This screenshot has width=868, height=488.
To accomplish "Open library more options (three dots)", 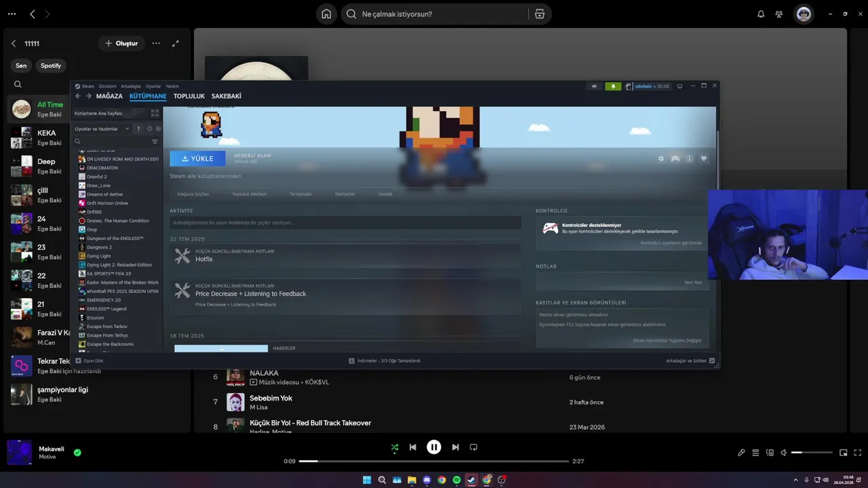I will (x=156, y=43).
